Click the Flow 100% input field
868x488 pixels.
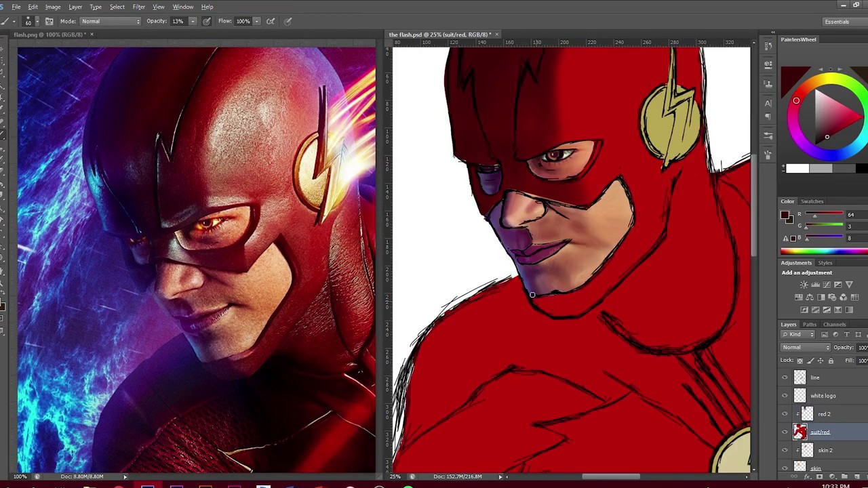pos(243,21)
